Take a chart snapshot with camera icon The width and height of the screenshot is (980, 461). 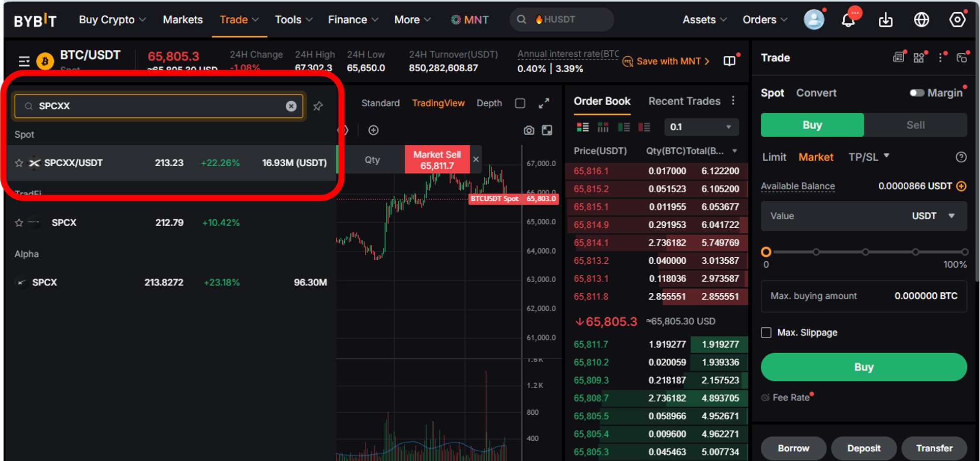[x=529, y=130]
